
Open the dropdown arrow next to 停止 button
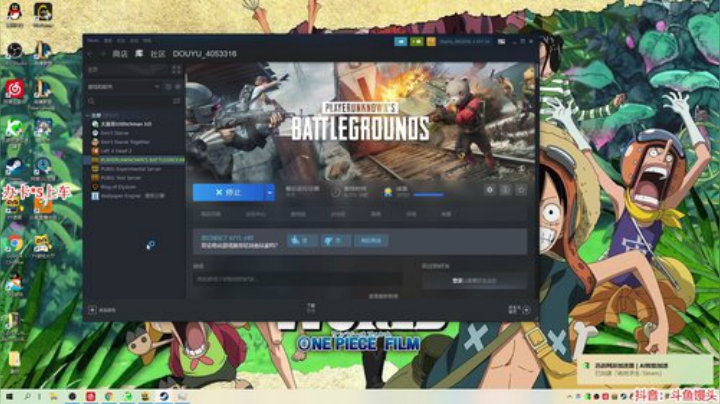click(x=270, y=193)
